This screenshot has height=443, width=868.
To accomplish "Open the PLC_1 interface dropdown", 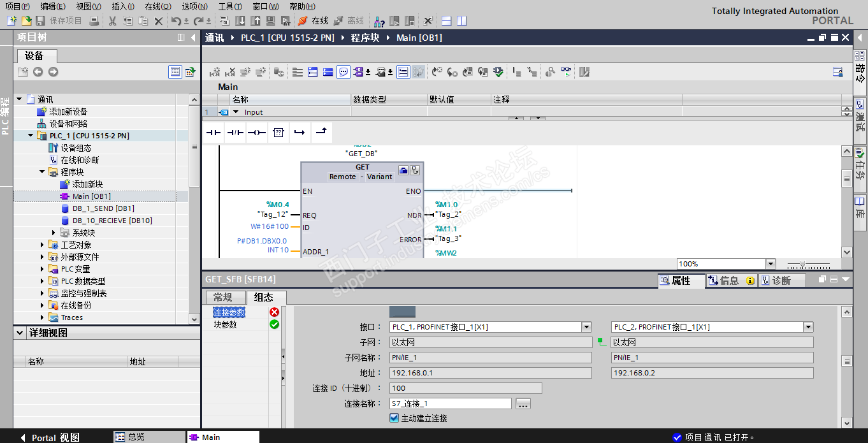I will point(586,327).
